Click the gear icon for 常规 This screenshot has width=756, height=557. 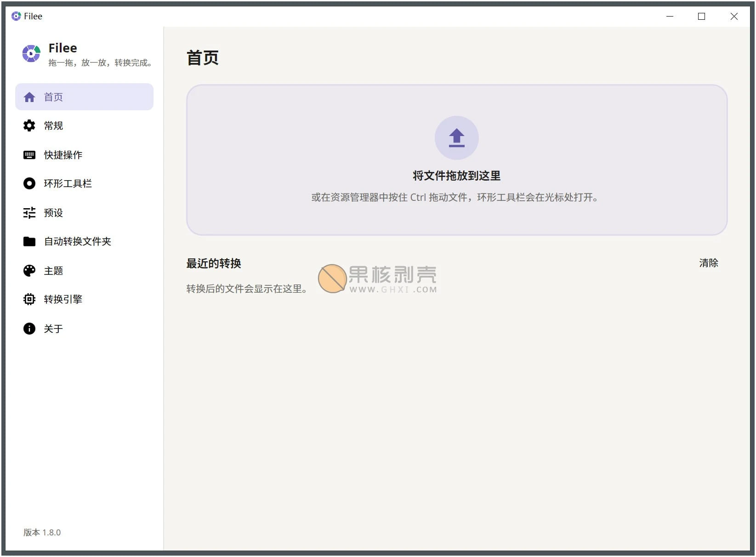29,125
